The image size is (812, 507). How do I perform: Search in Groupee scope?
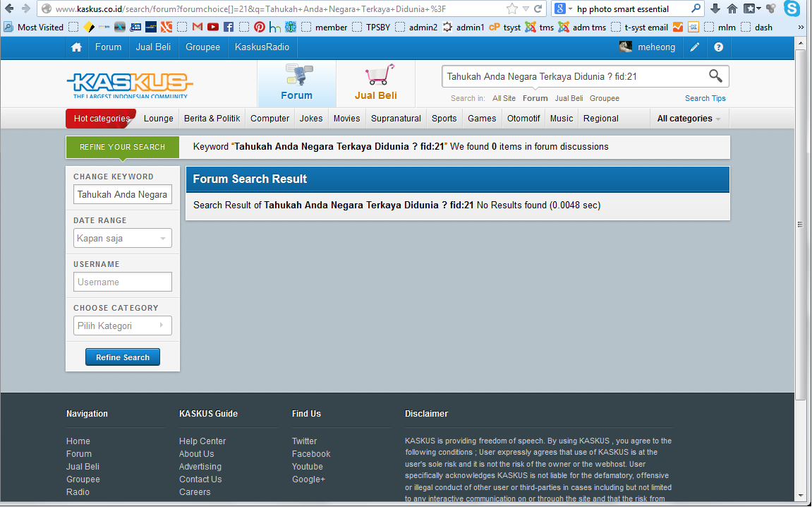coord(605,98)
